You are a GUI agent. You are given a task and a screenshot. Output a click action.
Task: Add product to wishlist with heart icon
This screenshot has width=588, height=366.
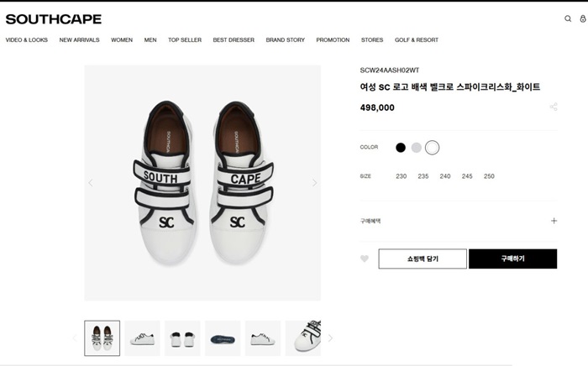[x=365, y=259]
